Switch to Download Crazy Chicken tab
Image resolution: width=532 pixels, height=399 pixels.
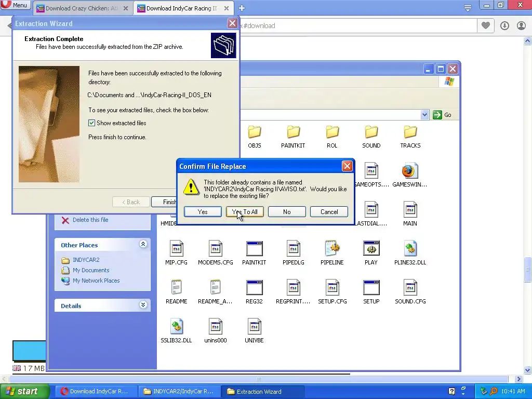(x=83, y=8)
